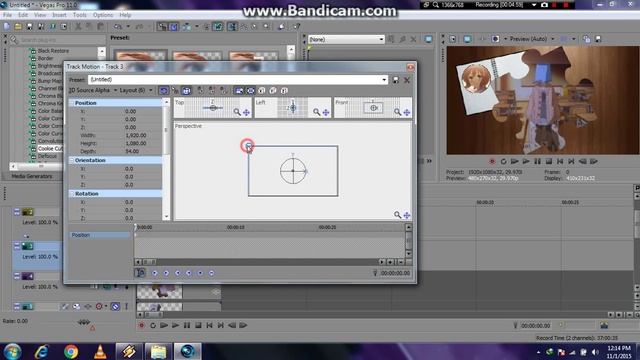Open the Track Motion Preset dropdown

384,80
